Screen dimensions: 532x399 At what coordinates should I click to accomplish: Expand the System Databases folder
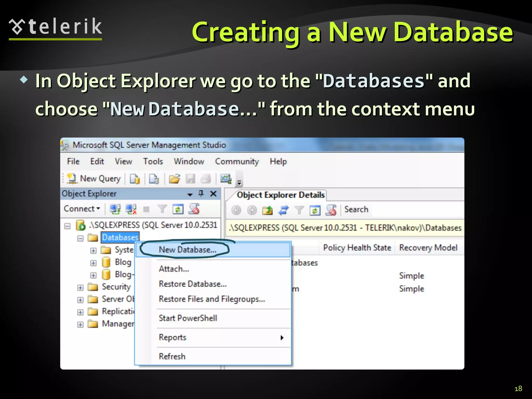93,251
